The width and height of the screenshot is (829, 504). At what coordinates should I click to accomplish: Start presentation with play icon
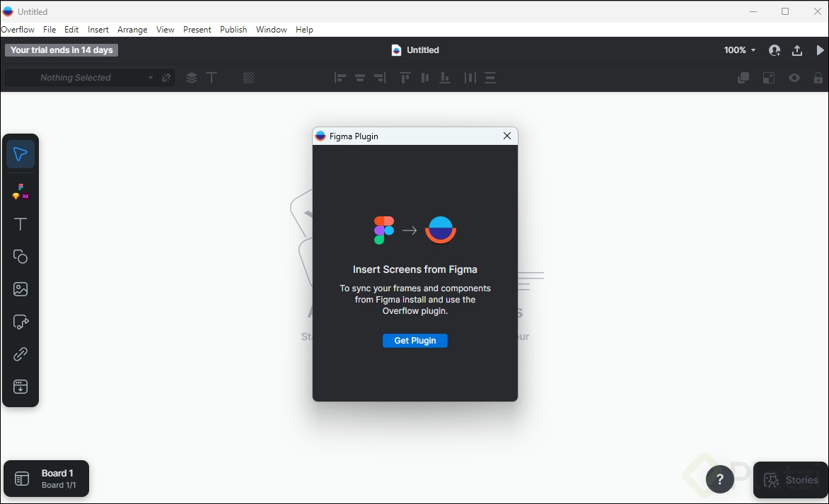pos(820,50)
